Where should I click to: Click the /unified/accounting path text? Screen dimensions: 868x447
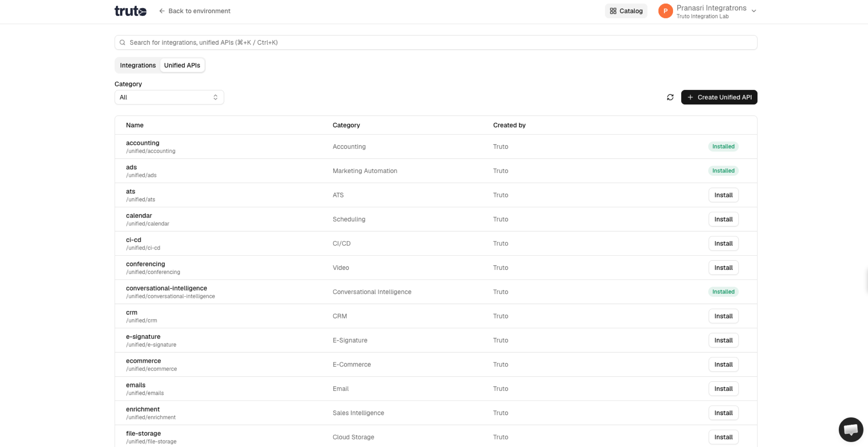pos(151,151)
